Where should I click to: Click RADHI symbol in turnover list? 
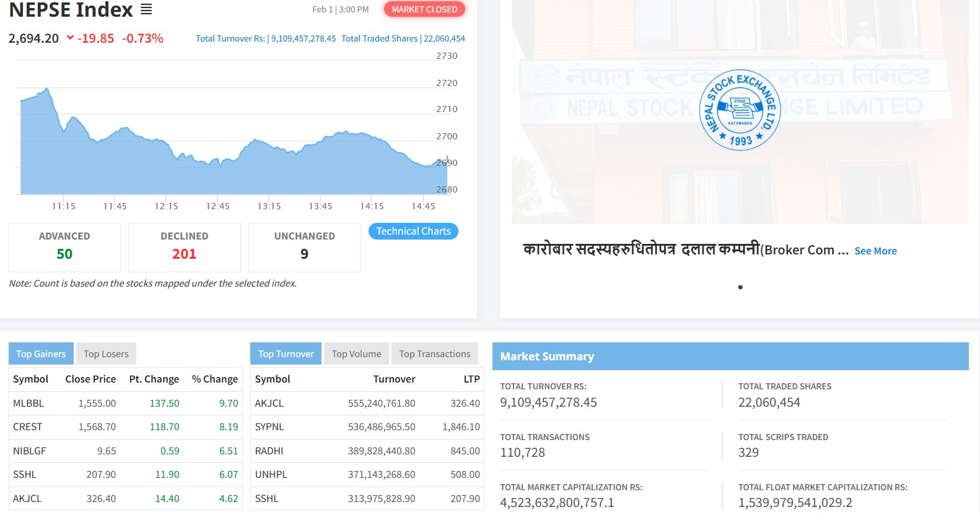click(269, 451)
